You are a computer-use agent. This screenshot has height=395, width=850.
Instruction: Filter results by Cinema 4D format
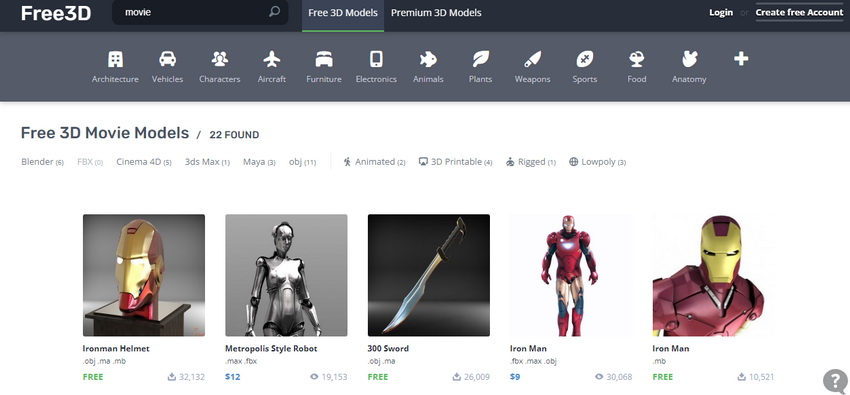coord(144,161)
